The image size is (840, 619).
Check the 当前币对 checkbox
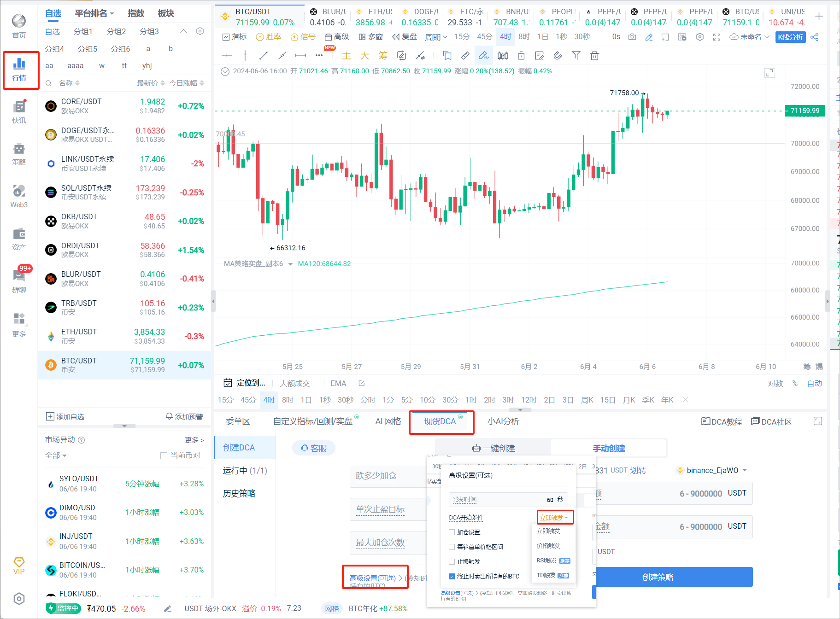164,455
